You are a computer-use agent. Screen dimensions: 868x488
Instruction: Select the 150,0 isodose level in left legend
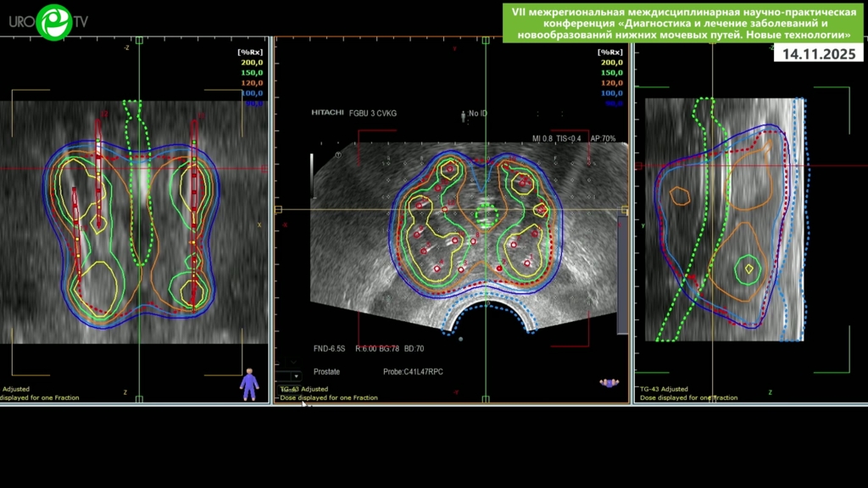(251, 73)
